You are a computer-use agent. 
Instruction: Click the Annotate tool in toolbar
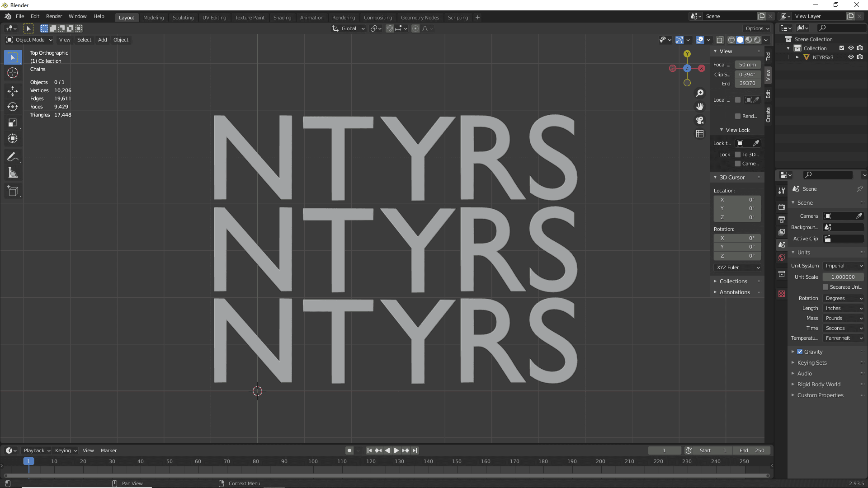pos(13,156)
